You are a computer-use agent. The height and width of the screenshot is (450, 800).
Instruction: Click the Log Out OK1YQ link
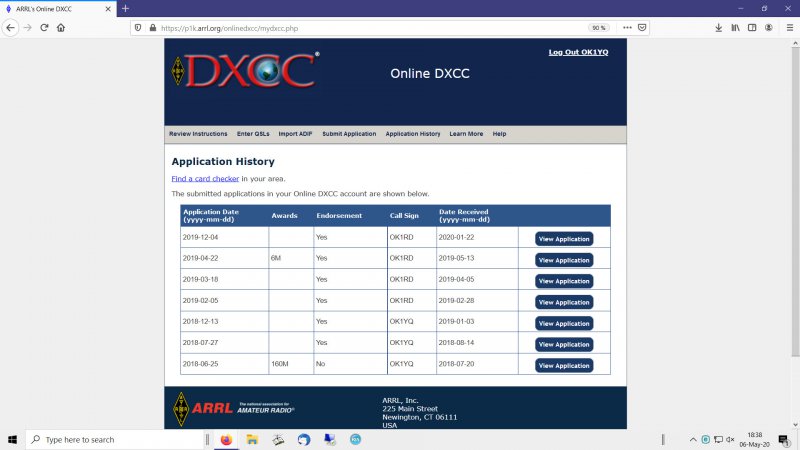tap(578, 52)
